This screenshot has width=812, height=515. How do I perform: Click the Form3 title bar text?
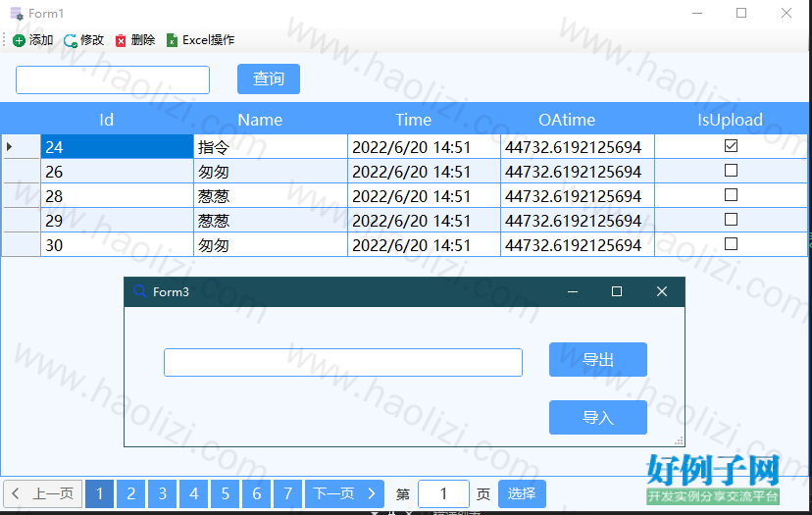click(x=171, y=291)
